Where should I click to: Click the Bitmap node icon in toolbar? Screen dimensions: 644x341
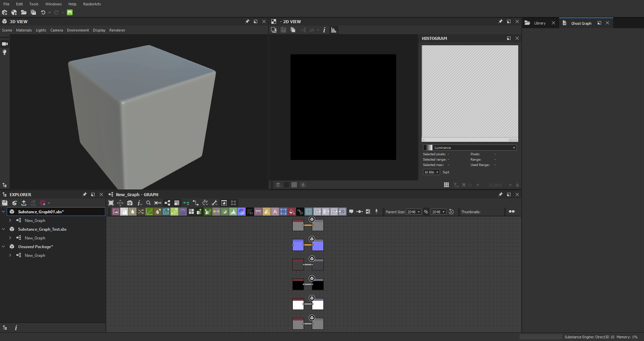pyautogui.click(x=116, y=212)
